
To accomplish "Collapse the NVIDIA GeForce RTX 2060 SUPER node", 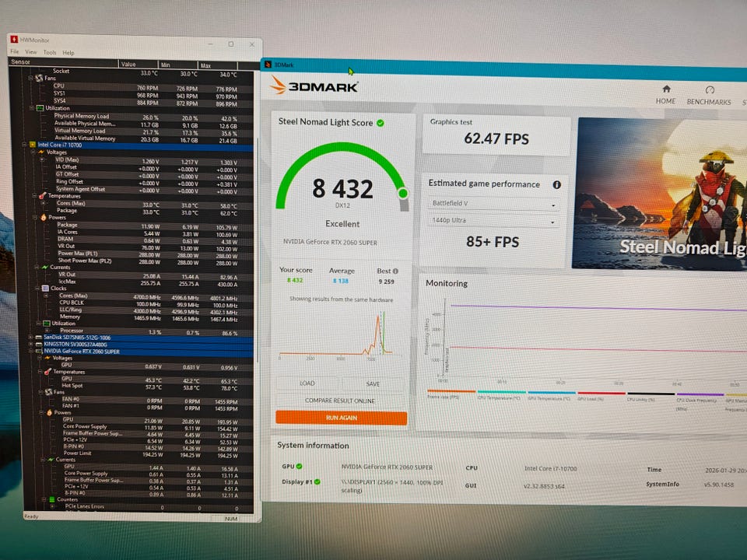I will pos(31,352).
